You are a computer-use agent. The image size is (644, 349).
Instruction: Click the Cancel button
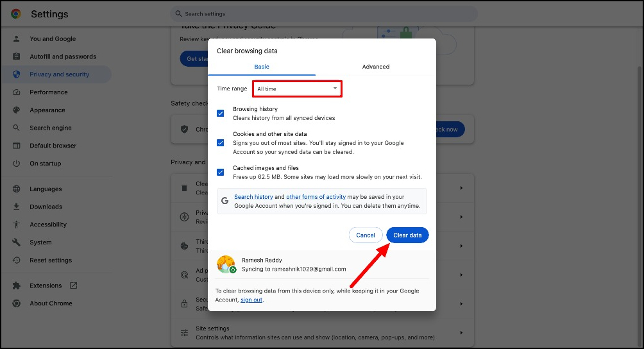point(366,235)
